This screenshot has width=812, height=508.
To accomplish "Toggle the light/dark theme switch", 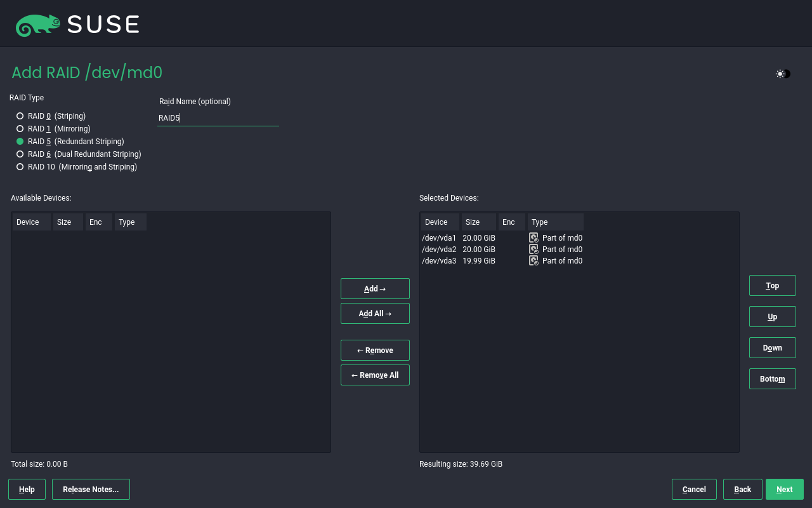I will pos(783,74).
